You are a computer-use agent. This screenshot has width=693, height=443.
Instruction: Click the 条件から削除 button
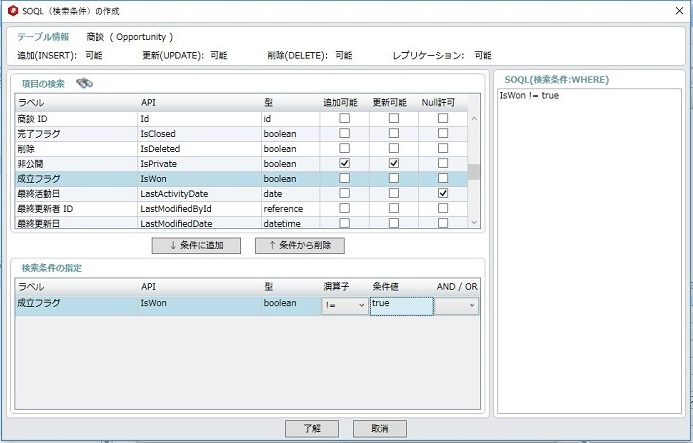point(300,245)
